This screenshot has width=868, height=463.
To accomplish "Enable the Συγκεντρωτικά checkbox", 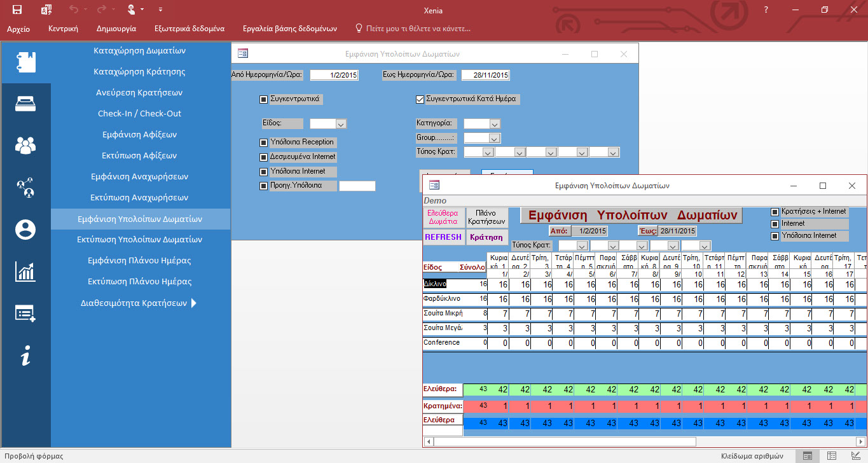I will coord(264,99).
